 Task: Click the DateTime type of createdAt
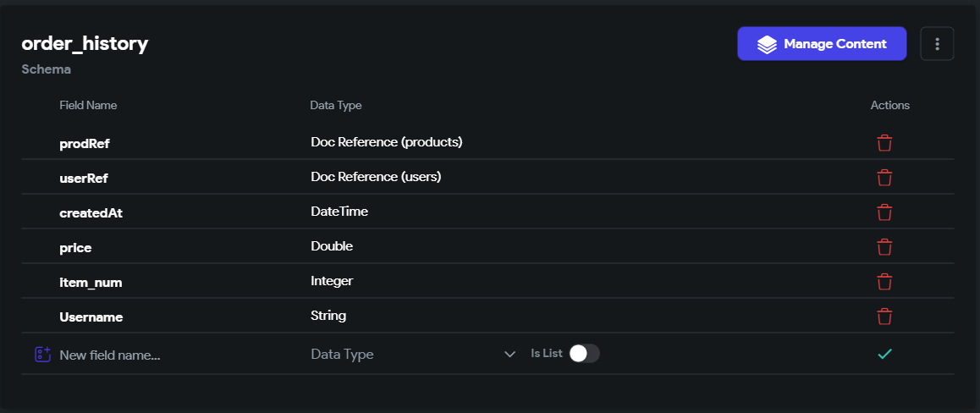339,212
